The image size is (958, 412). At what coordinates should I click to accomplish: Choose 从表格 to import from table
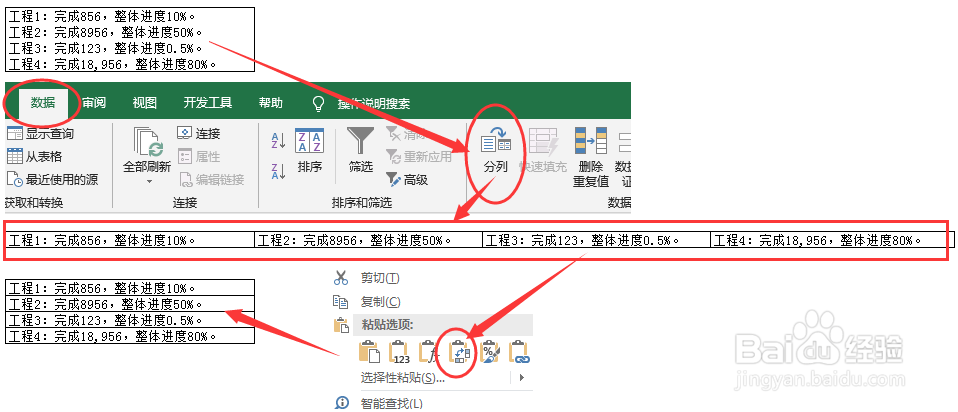[34, 156]
